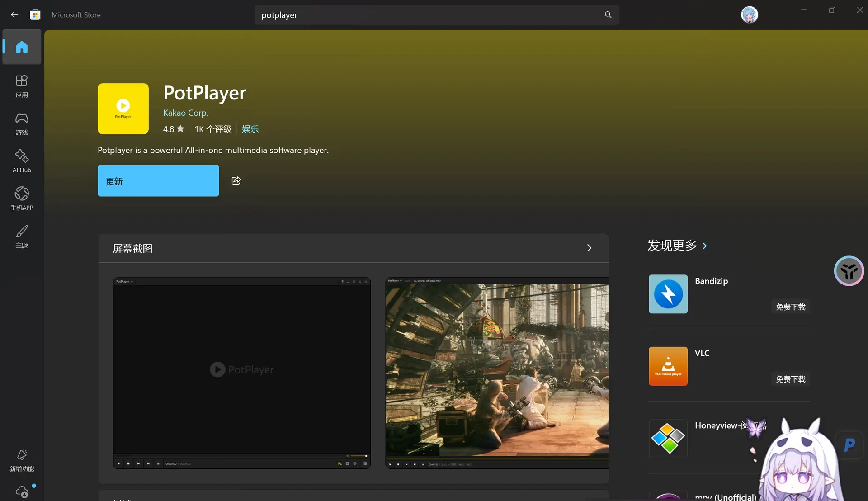This screenshot has height=501, width=868.
Task: Open the user profile avatar
Action: click(749, 15)
